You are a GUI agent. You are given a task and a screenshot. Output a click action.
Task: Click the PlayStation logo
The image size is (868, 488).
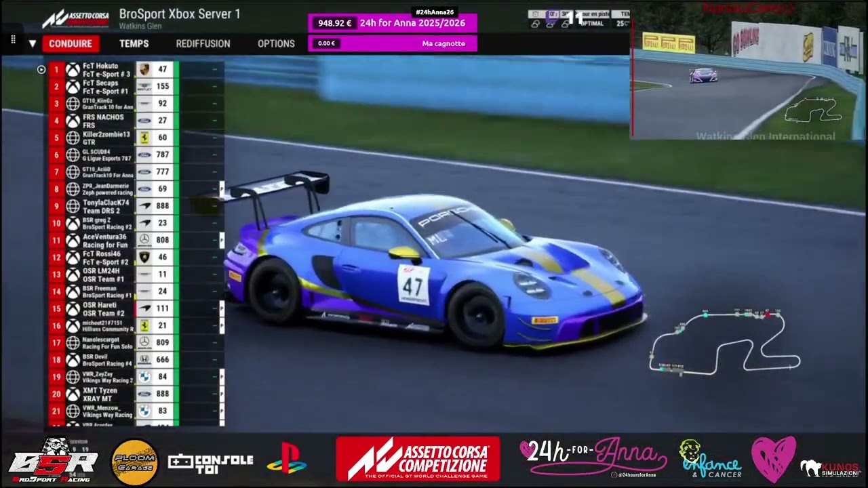click(286, 457)
